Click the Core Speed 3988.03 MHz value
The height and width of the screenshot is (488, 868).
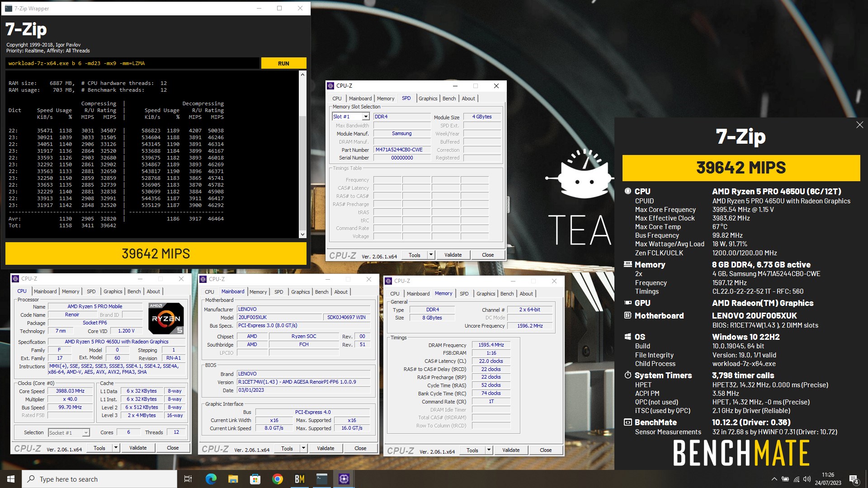pyautogui.click(x=70, y=391)
